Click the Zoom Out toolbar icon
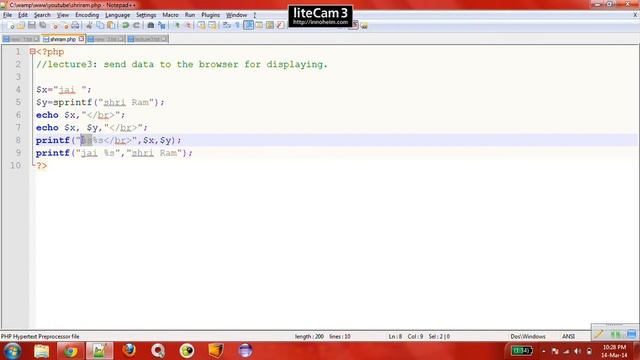Viewport: 640px width, 360px height. (x=188, y=26)
